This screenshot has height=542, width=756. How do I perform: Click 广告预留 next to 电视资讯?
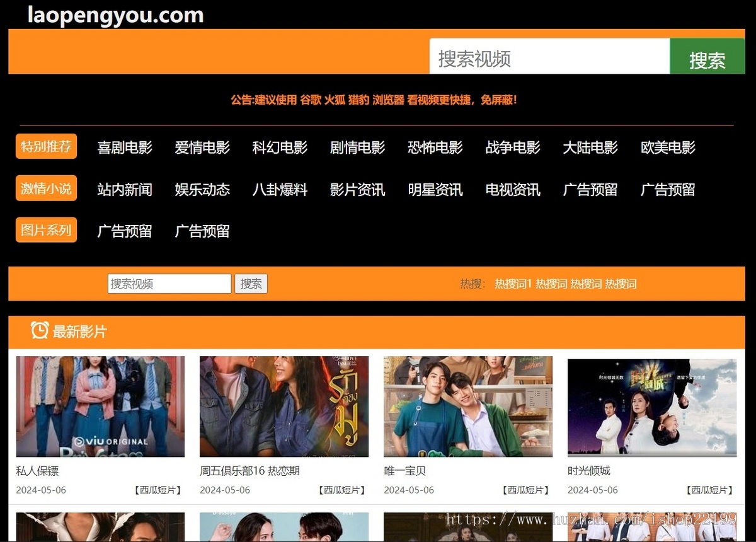(x=590, y=190)
